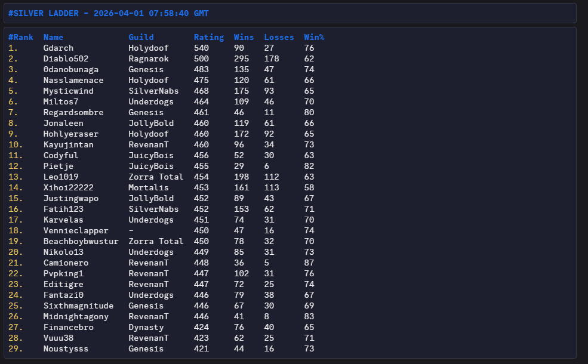The height and width of the screenshot is (364, 588).
Task: Click player name Diablo502
Action: 66,58
